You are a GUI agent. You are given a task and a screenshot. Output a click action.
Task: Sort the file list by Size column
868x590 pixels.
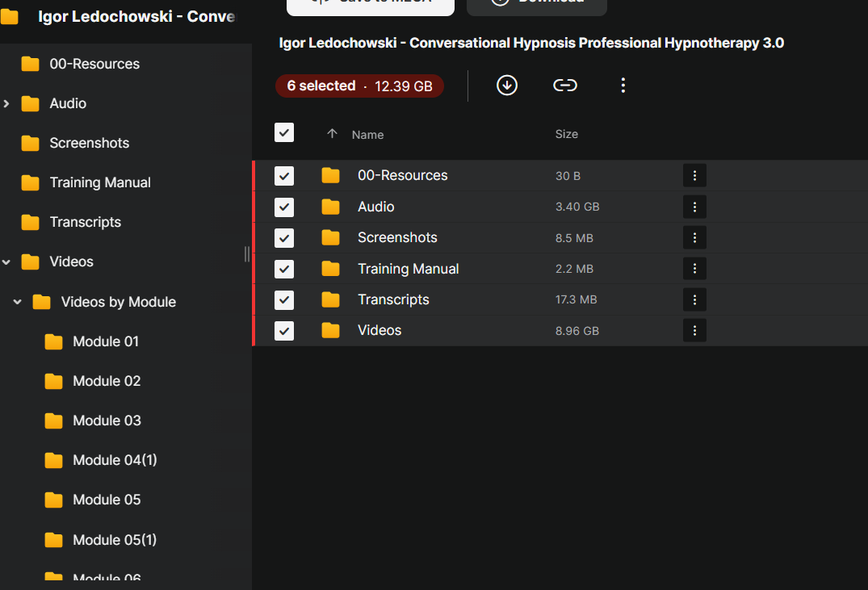pos(566,134)
